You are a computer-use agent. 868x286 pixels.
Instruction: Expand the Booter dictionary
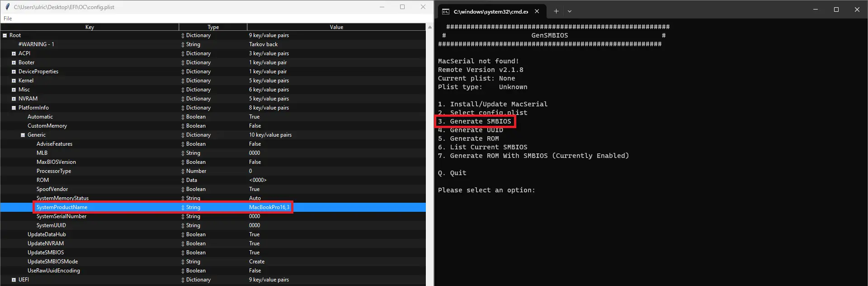pyautogui.click(x=14, y=62)
